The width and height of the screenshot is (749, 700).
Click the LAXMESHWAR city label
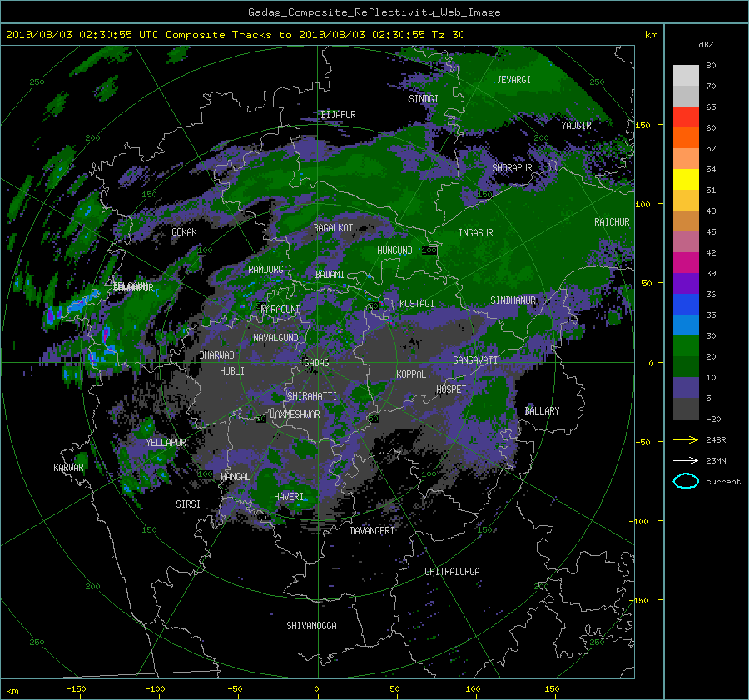(x=295, y=415)
